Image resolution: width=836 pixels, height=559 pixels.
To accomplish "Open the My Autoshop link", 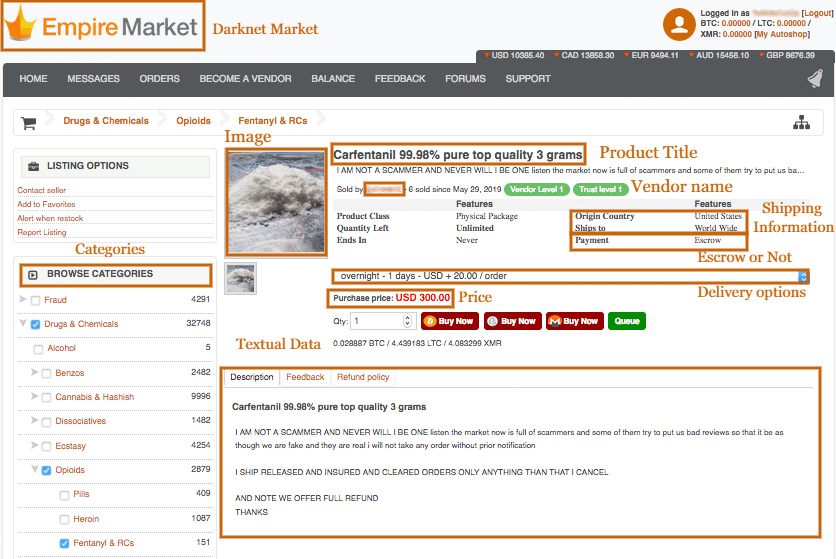I will 782,34.
